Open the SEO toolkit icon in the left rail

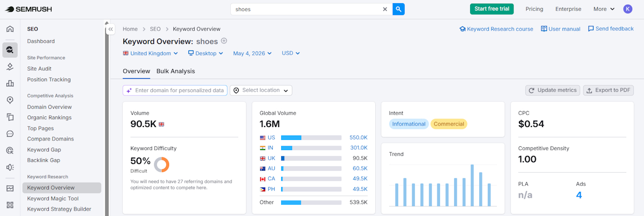coord(10,50)
